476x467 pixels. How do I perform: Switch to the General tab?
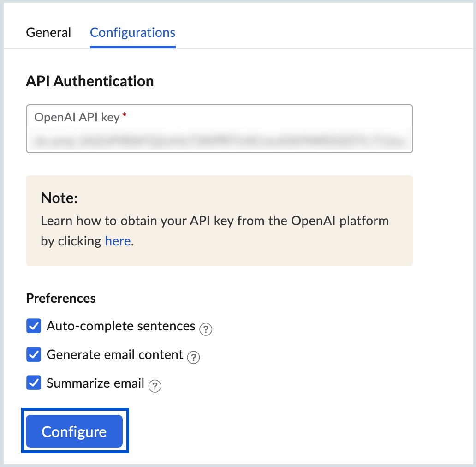48,32
